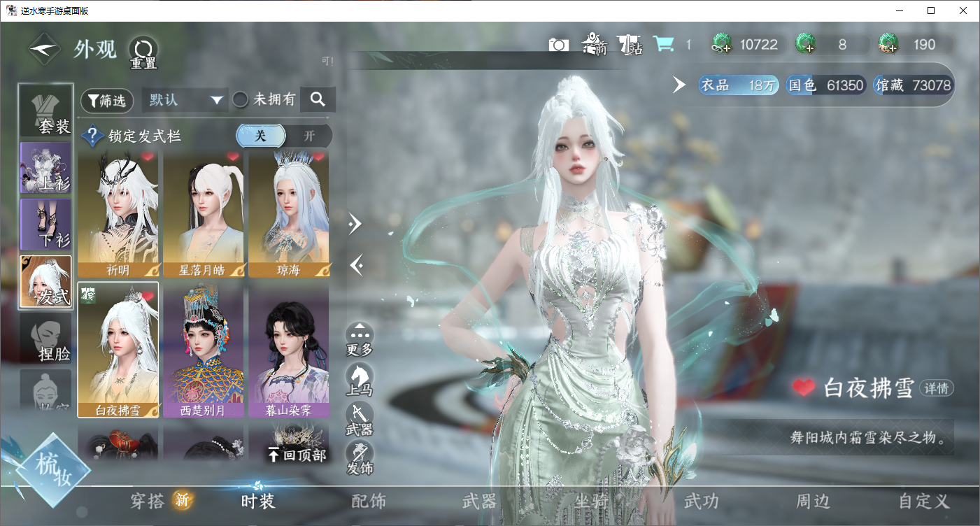Click 回顶部 to return to top
The height and width of the screenshot is (526, 980).
tap(297, 456)
